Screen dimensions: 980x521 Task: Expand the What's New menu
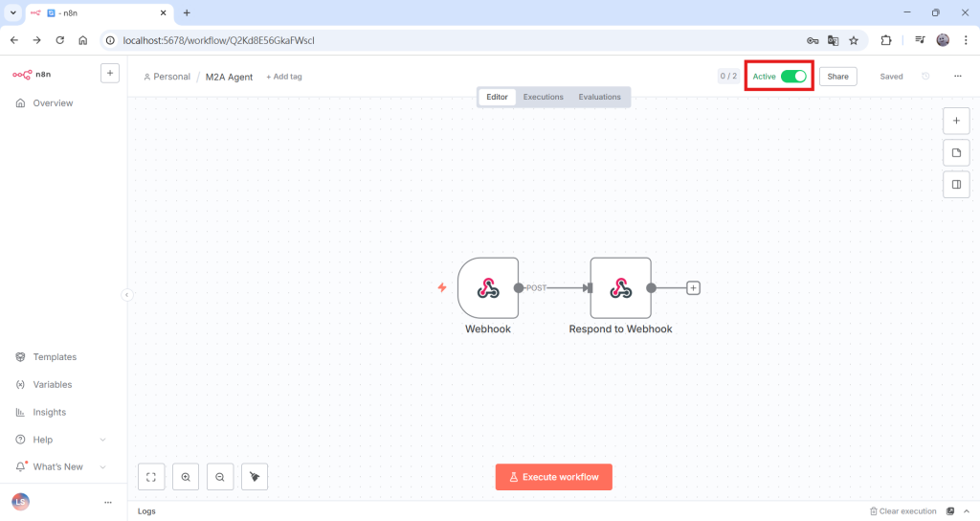tap(60, 466)
